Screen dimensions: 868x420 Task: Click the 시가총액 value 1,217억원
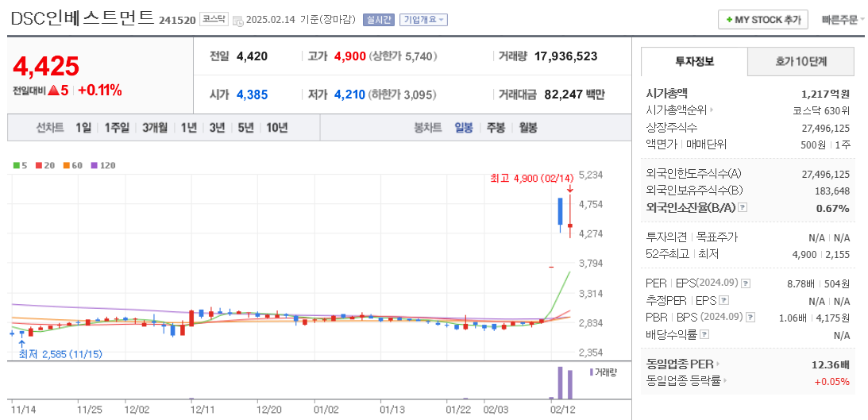point(825,94)
